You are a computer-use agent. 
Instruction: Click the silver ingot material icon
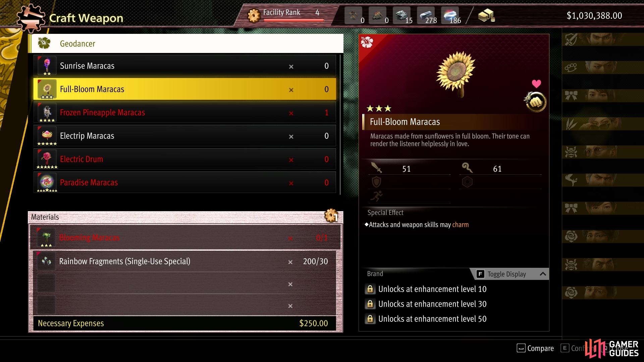pyautogui.click(x=427, y=15)
